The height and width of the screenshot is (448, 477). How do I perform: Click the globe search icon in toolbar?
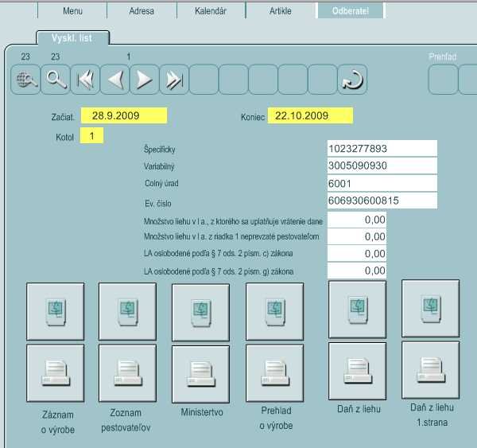25,80
